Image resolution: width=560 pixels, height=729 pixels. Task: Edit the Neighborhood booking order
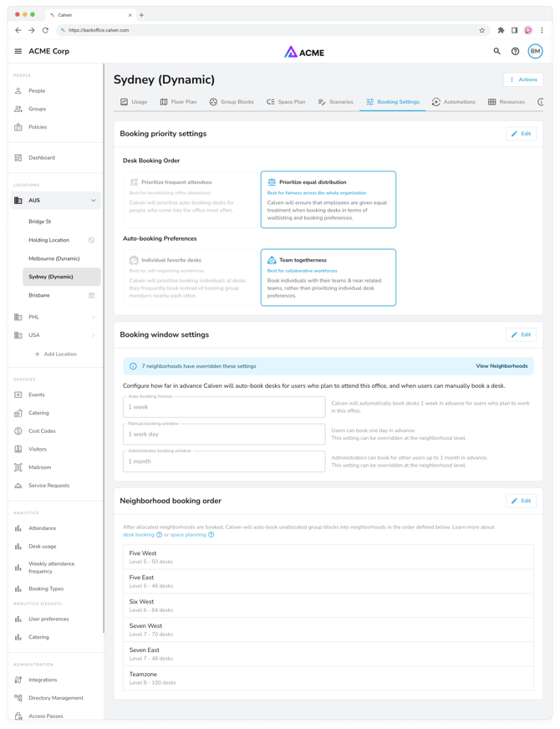(521, 501)
